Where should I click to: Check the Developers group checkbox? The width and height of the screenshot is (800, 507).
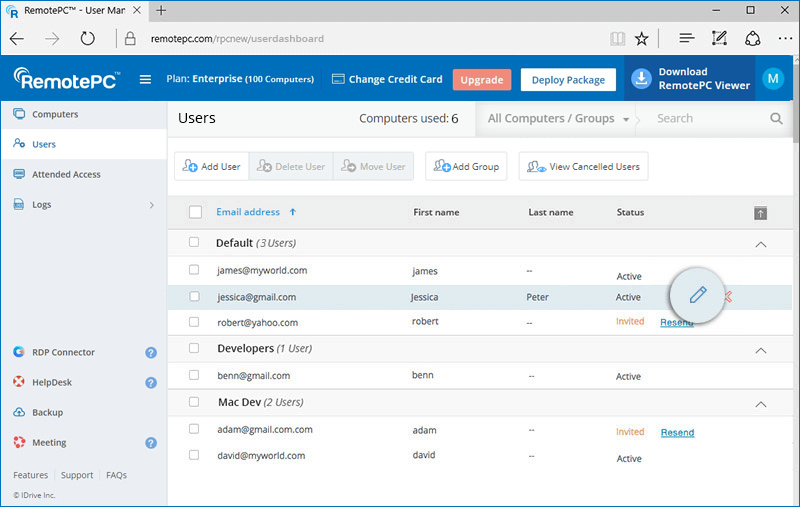[194, 348]
